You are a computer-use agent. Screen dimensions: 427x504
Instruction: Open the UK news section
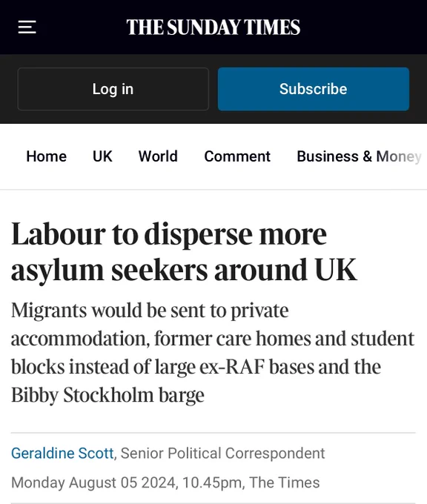tap(102, 156)
